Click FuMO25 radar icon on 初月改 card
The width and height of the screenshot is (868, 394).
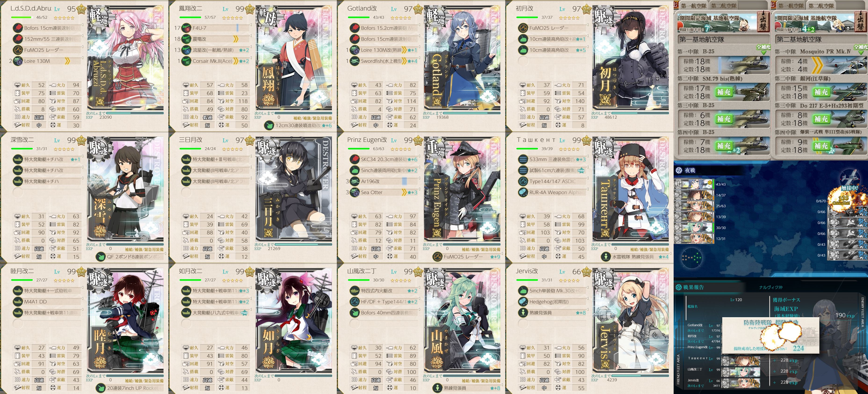coord(523,28)
